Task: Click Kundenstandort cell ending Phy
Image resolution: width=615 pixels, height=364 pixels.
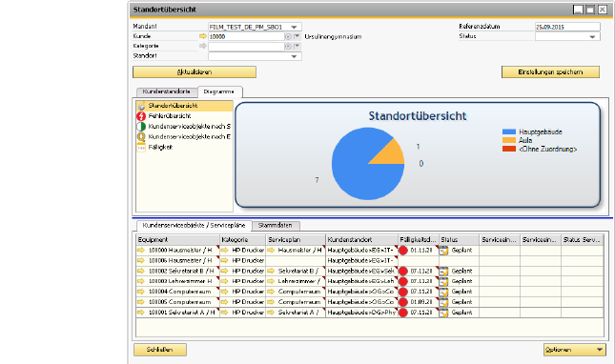Action: coord(361,313)
